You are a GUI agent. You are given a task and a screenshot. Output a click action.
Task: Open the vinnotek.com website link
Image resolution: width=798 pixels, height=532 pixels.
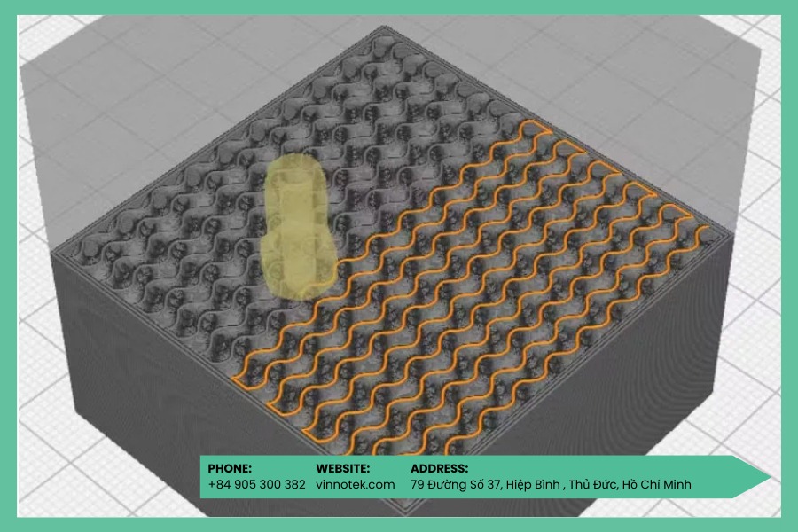pos(355,484)
